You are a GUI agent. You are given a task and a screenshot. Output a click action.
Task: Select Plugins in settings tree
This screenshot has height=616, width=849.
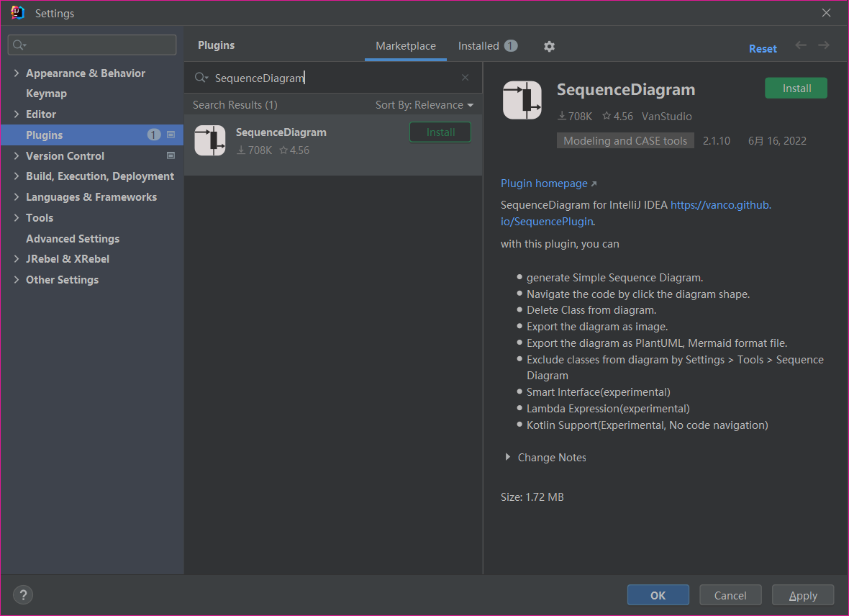point(92,135)
